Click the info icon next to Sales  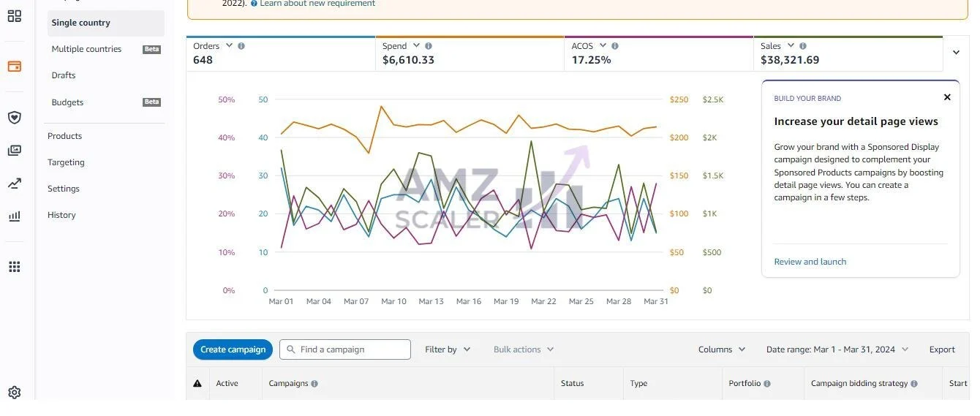pos(802,46)
